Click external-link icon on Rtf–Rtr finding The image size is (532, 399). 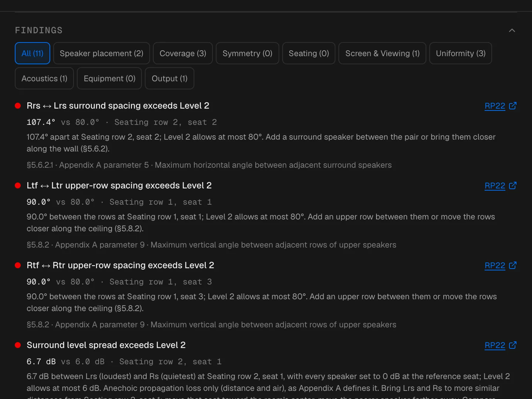pos(513,265)
